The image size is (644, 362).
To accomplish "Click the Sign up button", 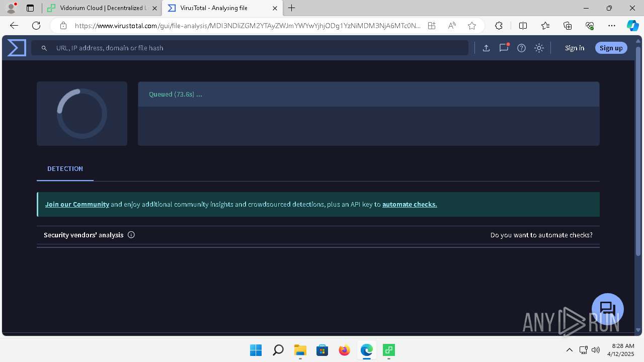I will (611, 48).
